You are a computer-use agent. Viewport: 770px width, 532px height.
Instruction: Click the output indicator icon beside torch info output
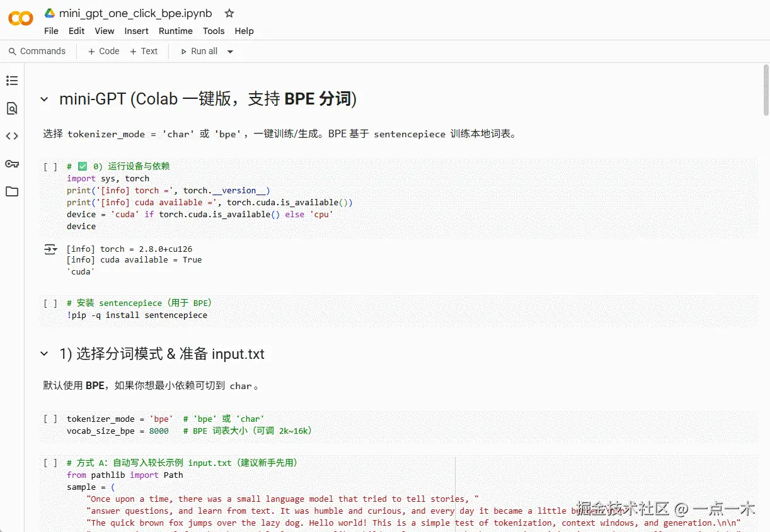point(50,249)
